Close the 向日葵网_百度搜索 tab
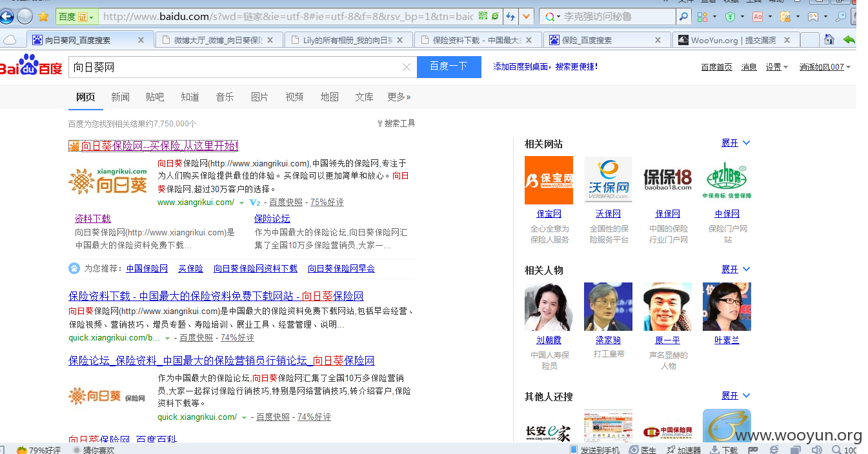 click(141, 40)
